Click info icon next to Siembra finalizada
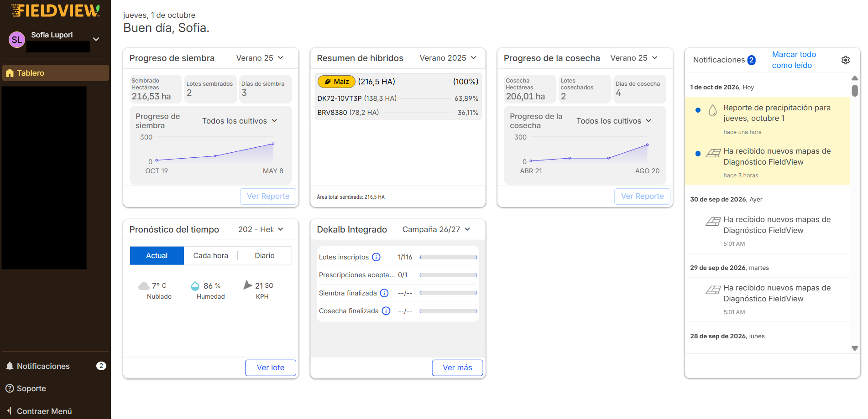This screenshot has height=419, width=868. (x=384, y=293)
